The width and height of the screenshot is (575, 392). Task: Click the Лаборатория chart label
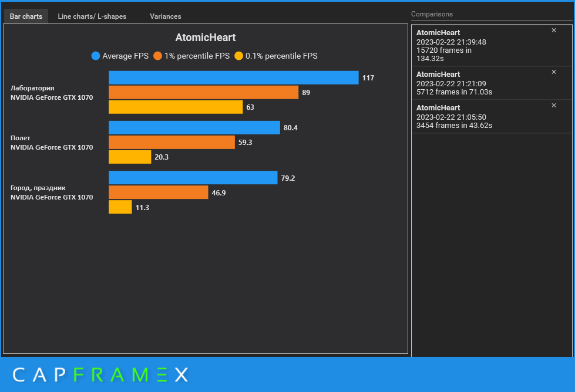pyautogui.click(x=32, y=88)
